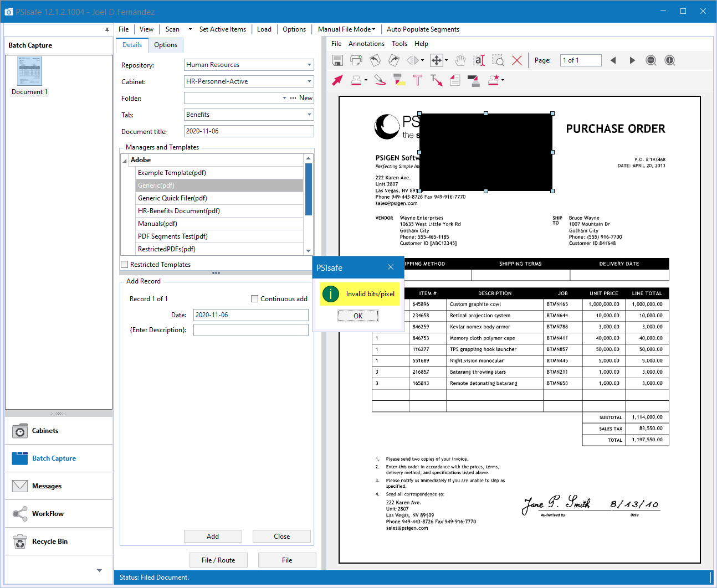Click the templates list vertical scrollbar
Image resolution: width=717 pixels, height=588 pixels.
coord(309,189)
